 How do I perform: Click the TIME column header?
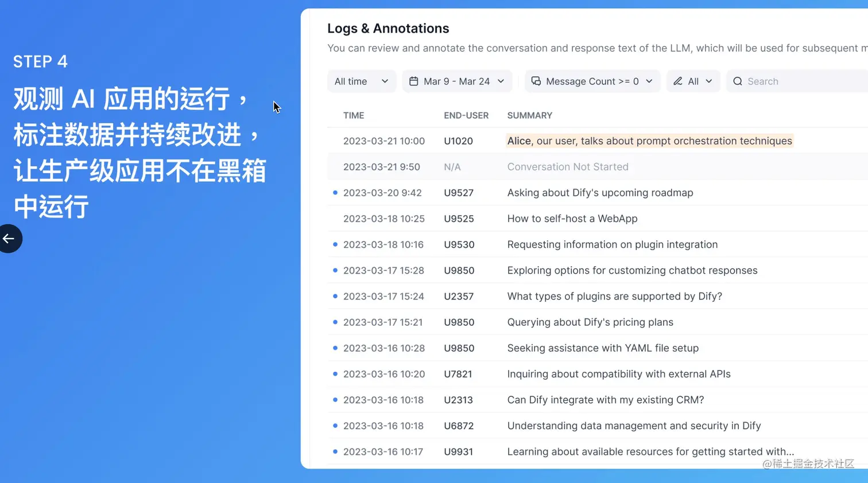tap(354, 115)
